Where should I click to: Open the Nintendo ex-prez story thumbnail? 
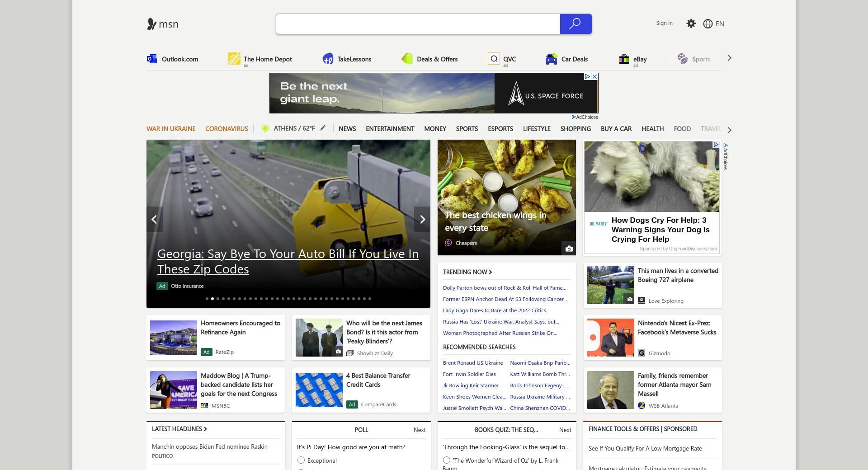coord(610,338)
